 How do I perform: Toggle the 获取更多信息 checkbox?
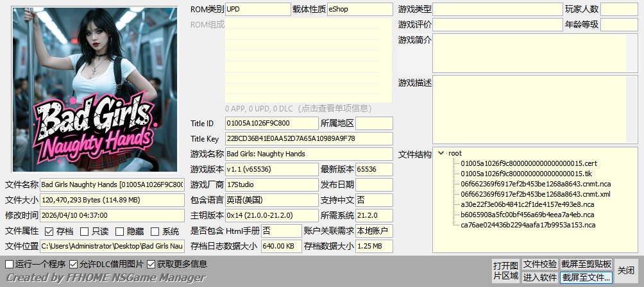(x=151, y=264)
